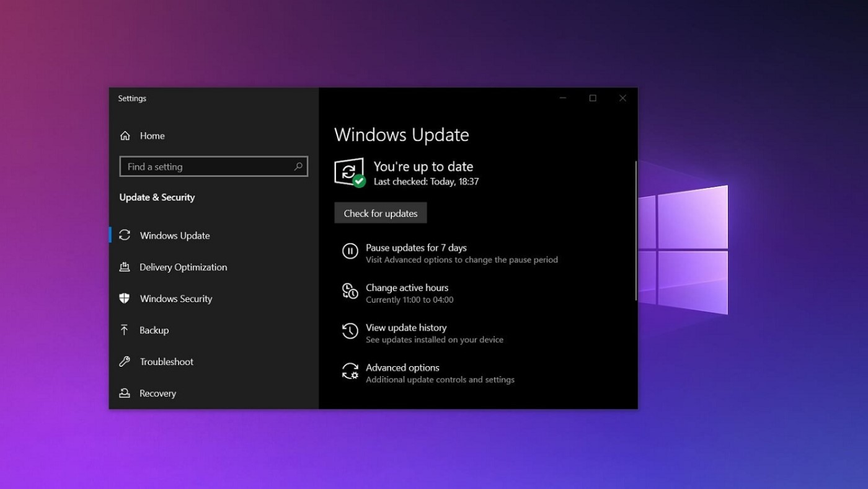
Task: Click the Advanced options gear-sync icon
Action: point(350,371)
